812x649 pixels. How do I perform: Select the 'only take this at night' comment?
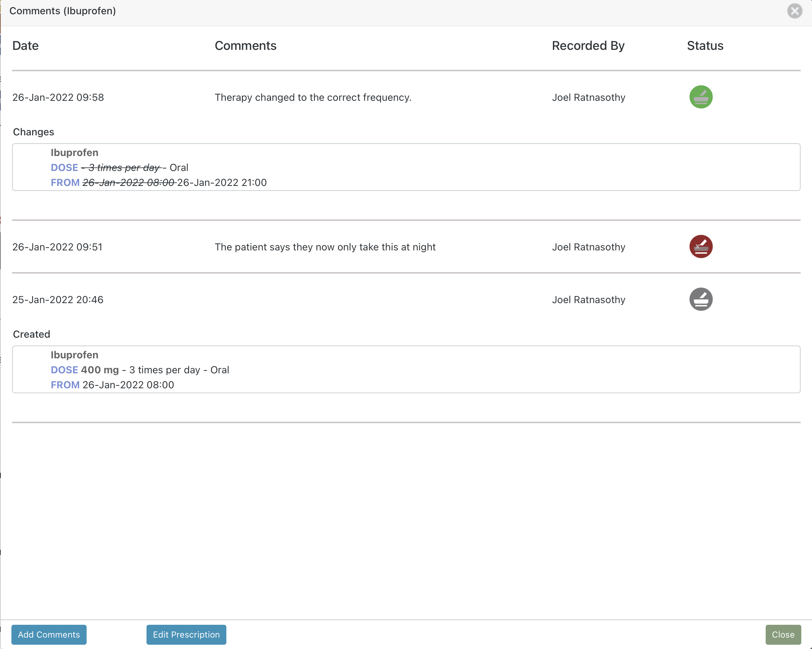[x=325, y=247]
